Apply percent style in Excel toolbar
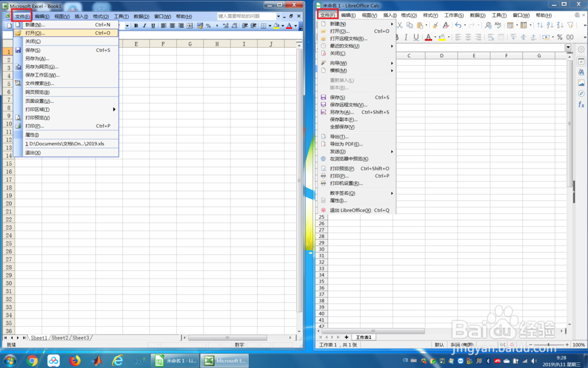 (208, 25)
